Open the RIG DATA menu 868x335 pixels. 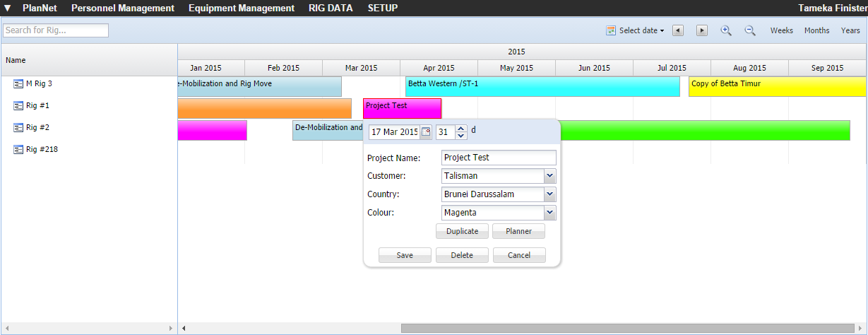[331, 8]
